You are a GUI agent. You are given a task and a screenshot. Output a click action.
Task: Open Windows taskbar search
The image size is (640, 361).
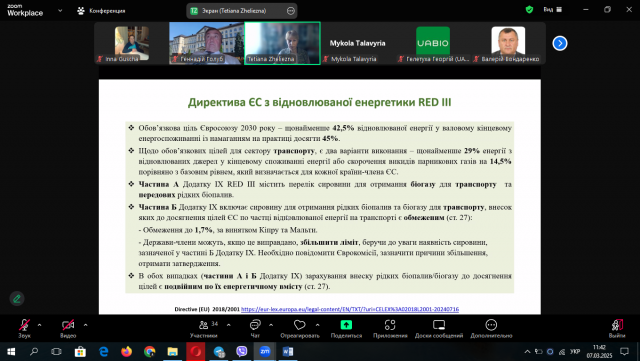34,351
